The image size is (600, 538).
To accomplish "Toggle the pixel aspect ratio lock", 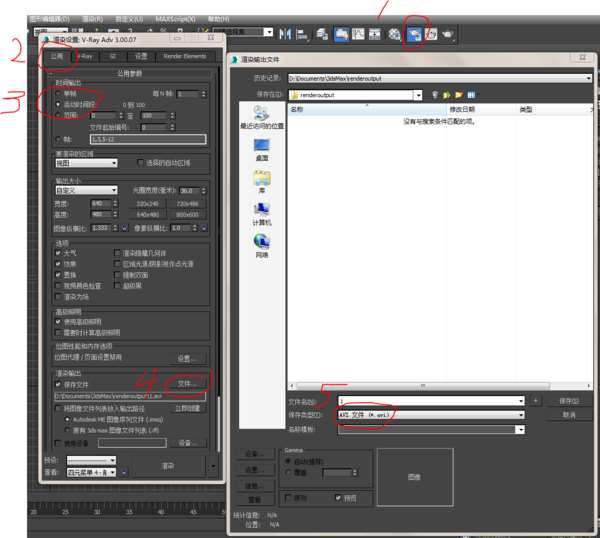I will [x=204, y=228].
